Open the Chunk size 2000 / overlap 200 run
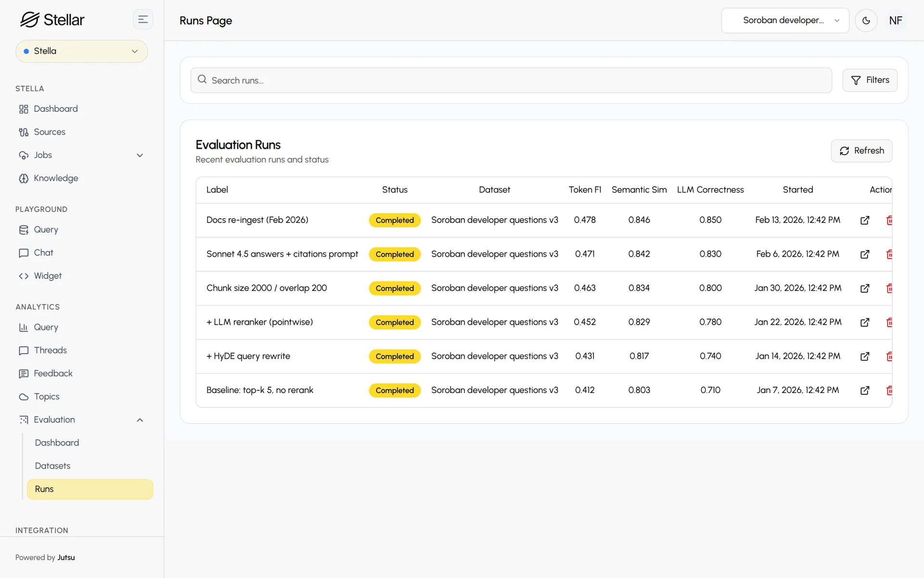 pyautogui.click(x=864, y=288)
